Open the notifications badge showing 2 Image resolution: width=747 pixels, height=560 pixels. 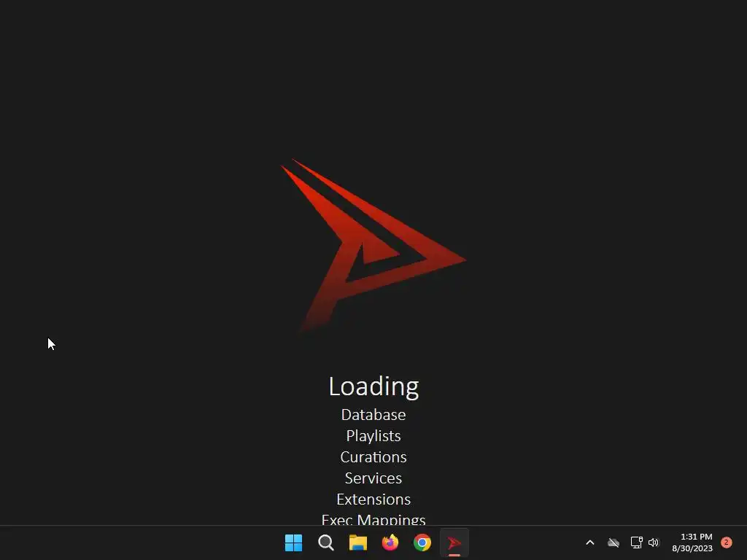(727, 542)
